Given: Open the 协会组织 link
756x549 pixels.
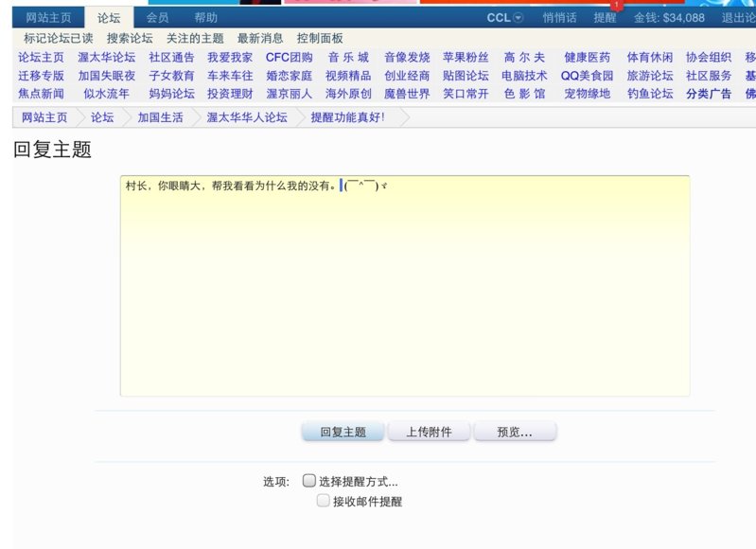Looking at the screenshot, I should tap(709, 58).
